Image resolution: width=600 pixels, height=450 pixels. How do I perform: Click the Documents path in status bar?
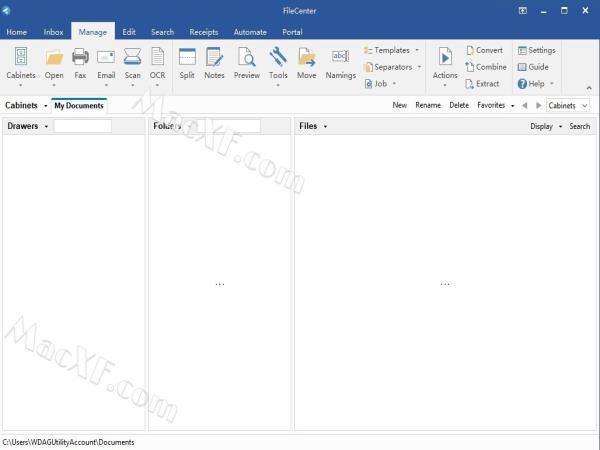pyautogui.click(x=68, y=442)
